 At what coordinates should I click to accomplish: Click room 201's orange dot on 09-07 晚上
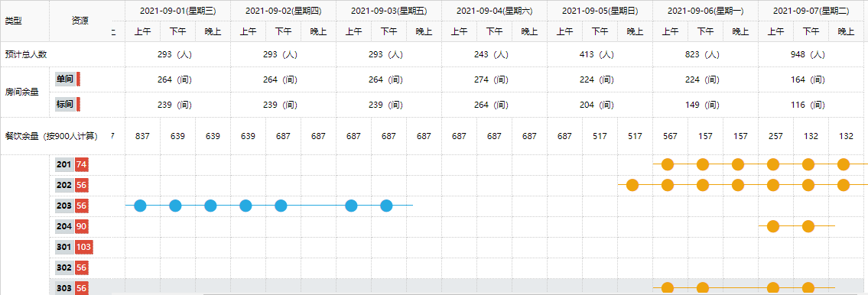[844, 164]
